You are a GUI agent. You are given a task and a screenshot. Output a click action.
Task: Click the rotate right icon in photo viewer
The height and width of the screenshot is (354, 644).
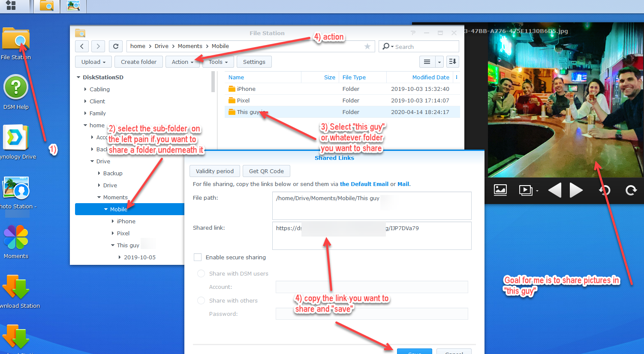[631, 190]
